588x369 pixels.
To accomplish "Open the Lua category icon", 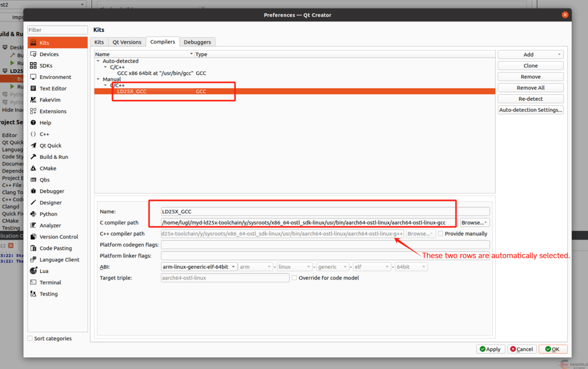I will pyautogui.click(x=33, y=271).
